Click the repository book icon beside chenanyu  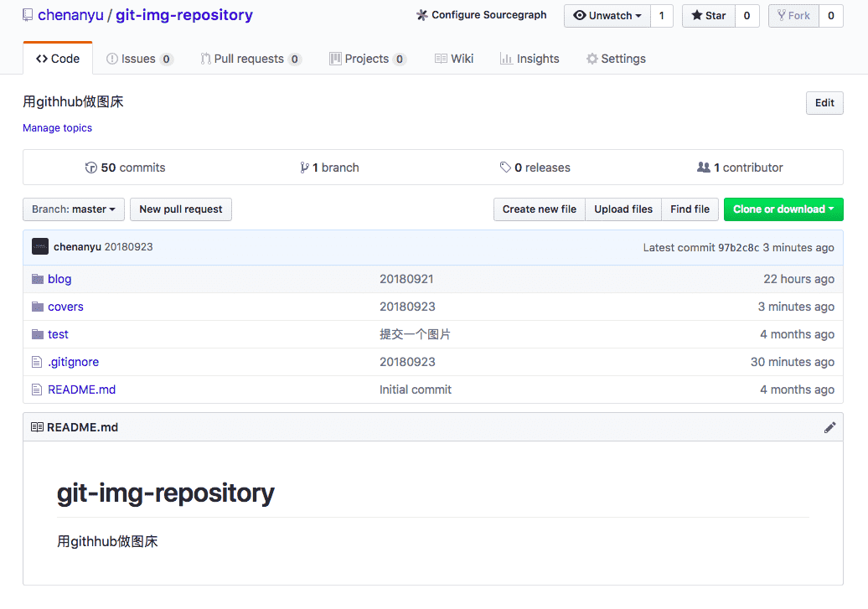click(27, 15)
